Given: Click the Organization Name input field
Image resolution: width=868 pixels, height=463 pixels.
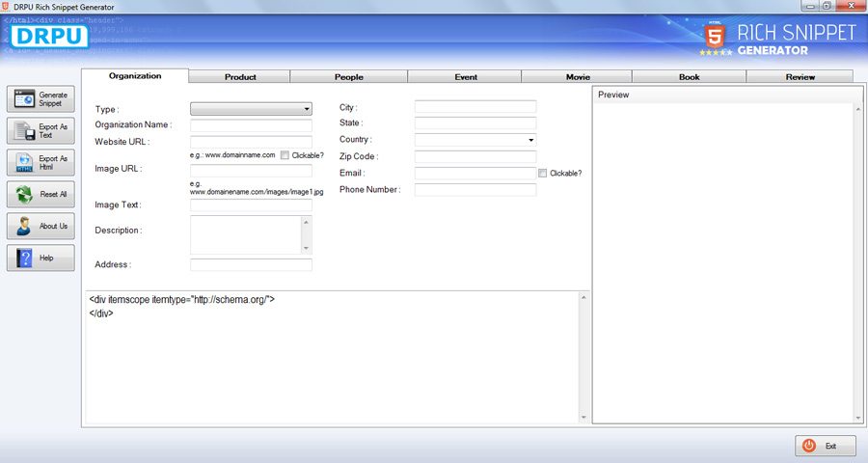Looking at the screenshot, I should click(x=251, y=125).
